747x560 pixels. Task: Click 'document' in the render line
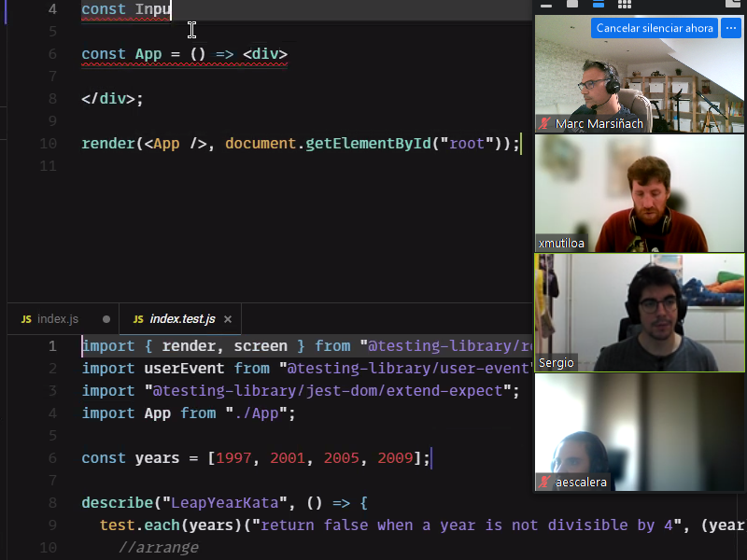(x=261, y=144)
